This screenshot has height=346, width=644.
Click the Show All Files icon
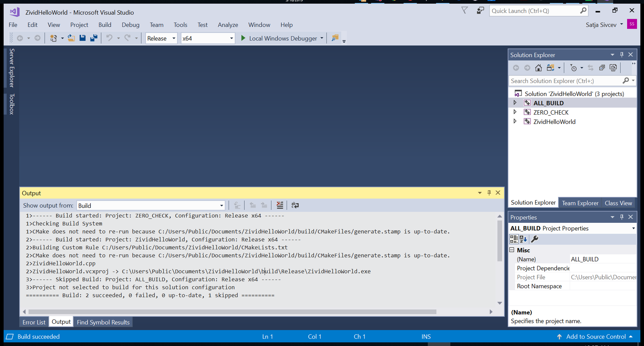(613, 68)
